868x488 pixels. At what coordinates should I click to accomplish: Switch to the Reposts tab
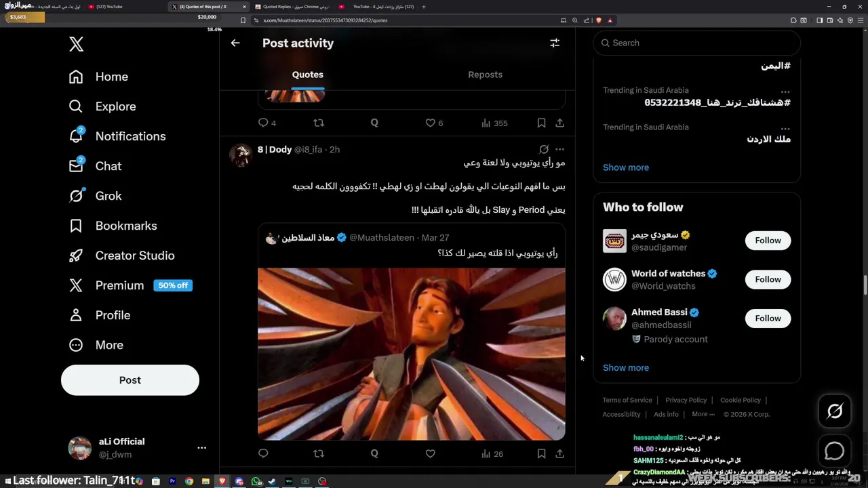pyautogui.click(x=486, y=75)
